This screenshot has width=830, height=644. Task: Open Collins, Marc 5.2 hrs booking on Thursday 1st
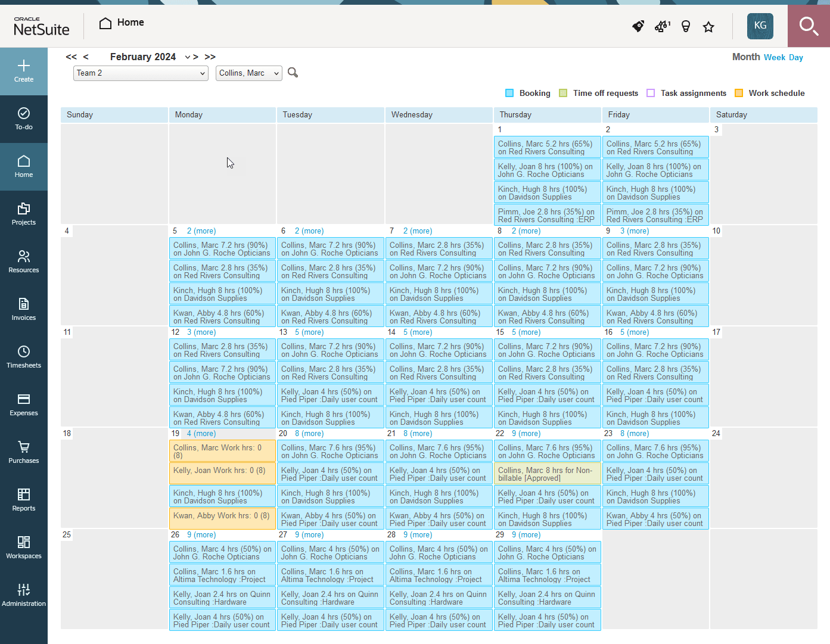point(547,148)
